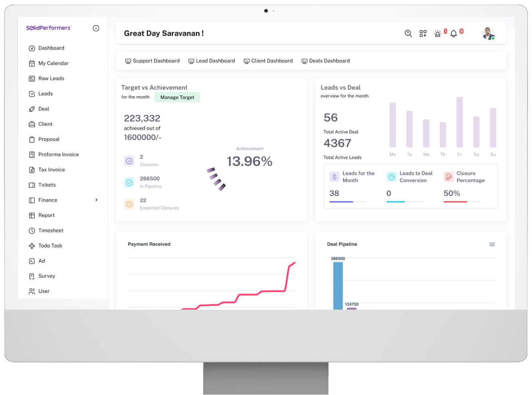Viewport: 532px width, 395px height.
Task: Click the Survey icon in sidebar
Action: (x=32, y=276)
